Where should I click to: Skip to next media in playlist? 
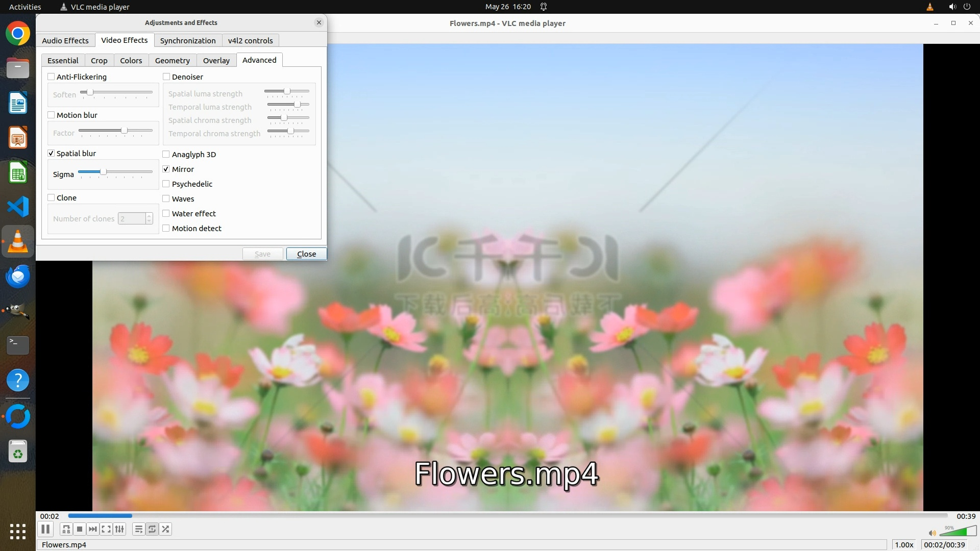point(93,529)
